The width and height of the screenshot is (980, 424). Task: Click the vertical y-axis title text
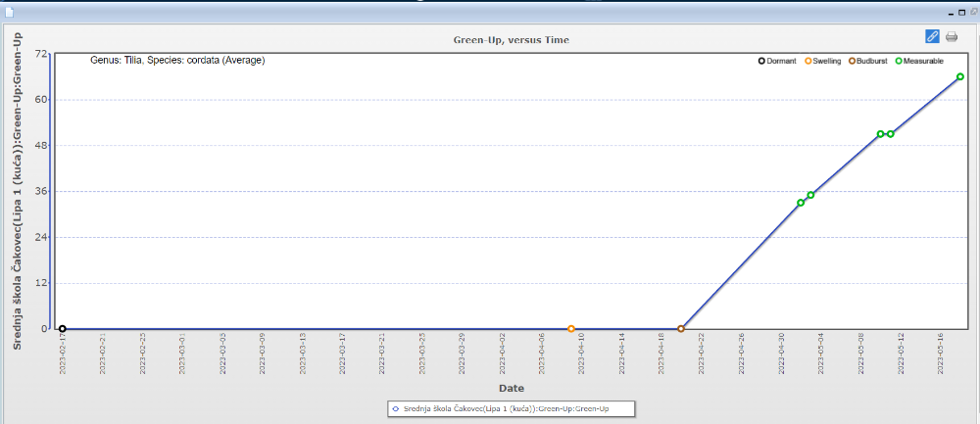click(x=18, y=191)
